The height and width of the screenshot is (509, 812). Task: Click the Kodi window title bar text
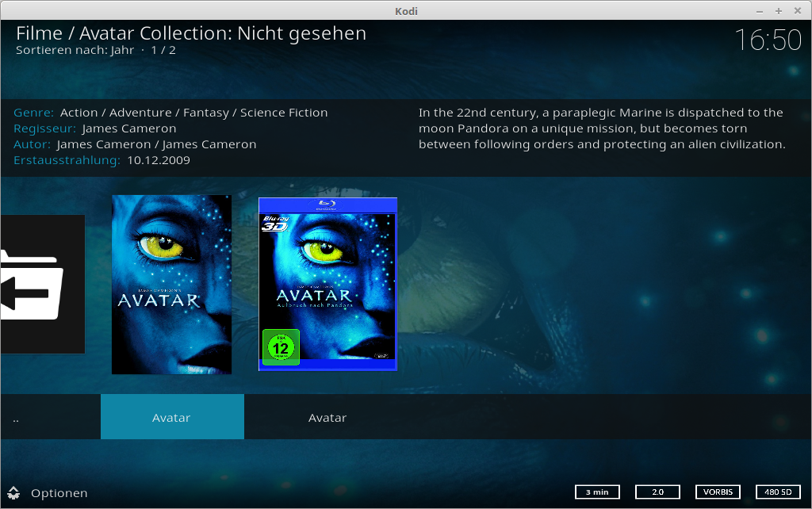pos(406,11)
